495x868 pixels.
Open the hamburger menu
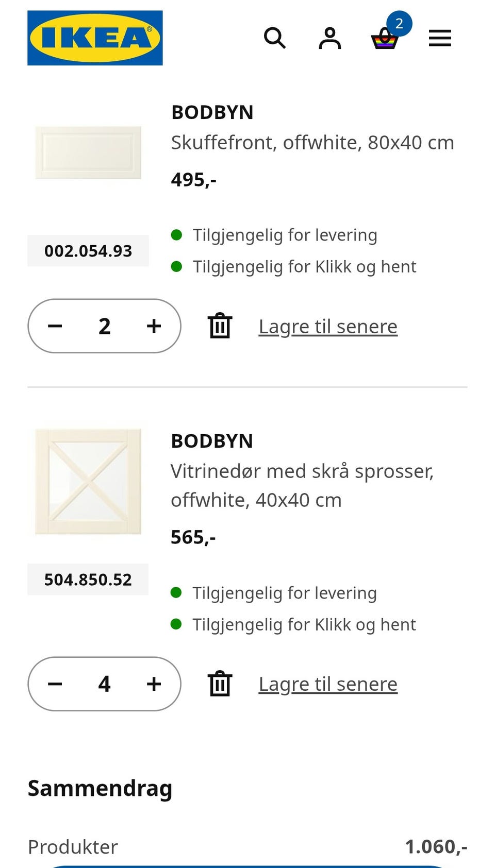tap(440, 38)
